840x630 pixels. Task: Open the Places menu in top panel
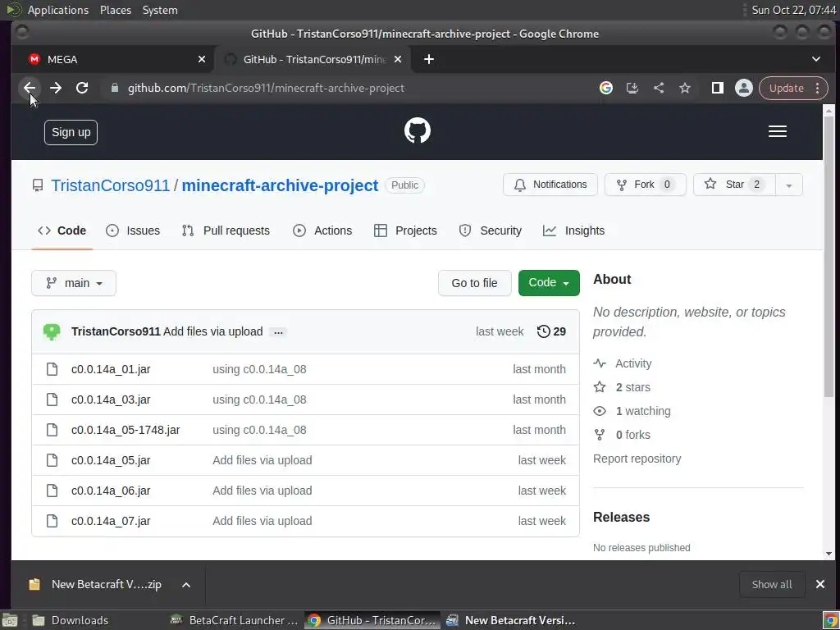(x=115, y=10)
